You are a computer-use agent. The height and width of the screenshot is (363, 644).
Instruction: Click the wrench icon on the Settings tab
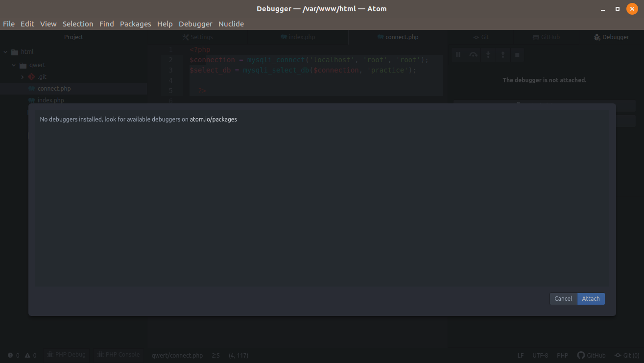click(x=186, y=37)
